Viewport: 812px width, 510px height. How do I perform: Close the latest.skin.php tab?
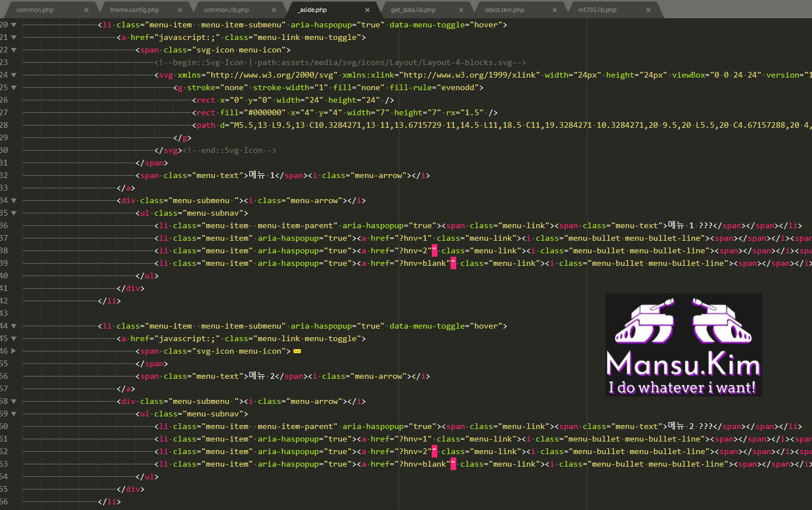tap(554, 10)
